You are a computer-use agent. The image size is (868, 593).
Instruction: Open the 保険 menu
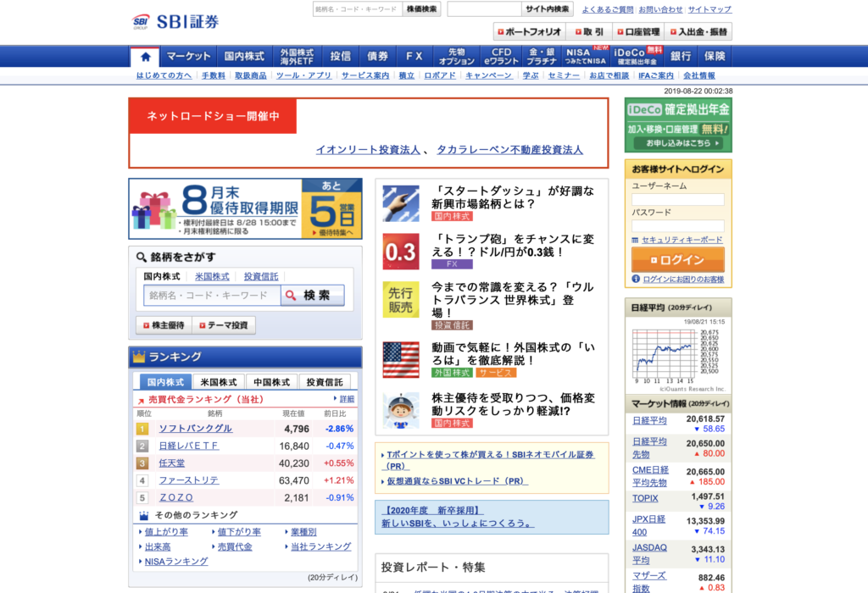point(714,57)
